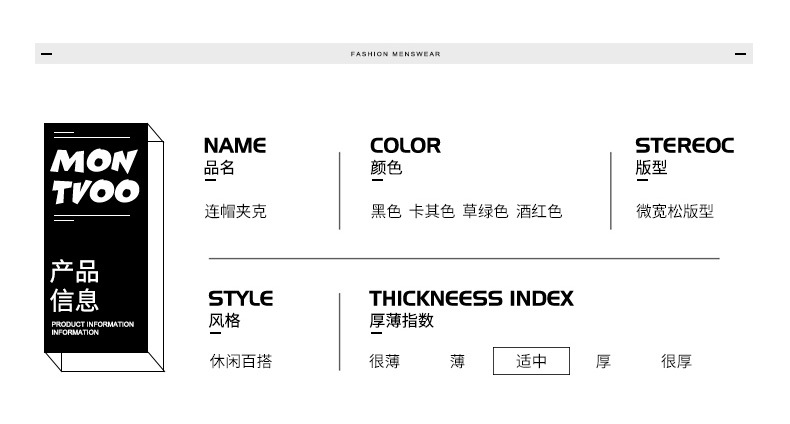The height and width of the screenshot is (424, 790).
Task: Select the 很厚 thickness option
Action: click(676, 361)
